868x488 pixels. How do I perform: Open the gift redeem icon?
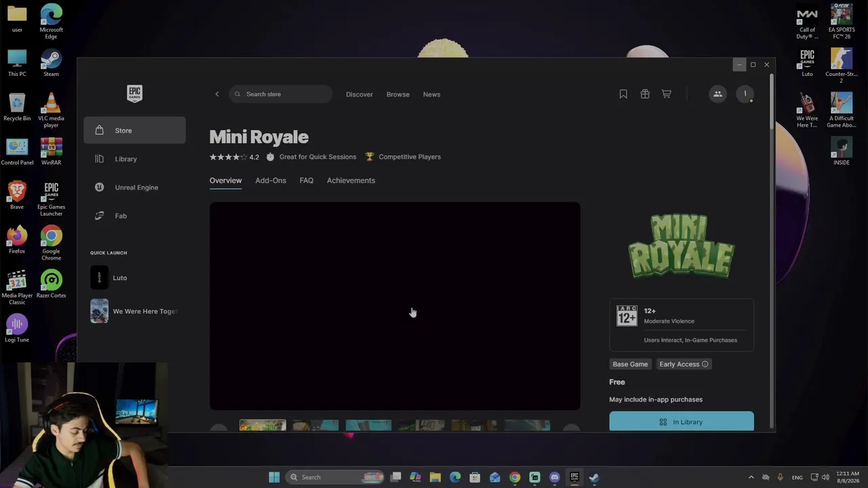click(x=645, y=94)
